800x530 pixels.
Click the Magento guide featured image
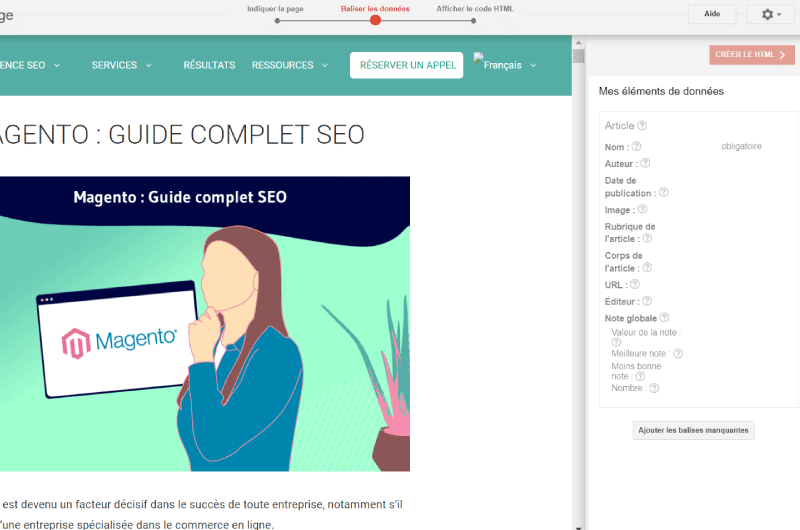pos(205,324)
